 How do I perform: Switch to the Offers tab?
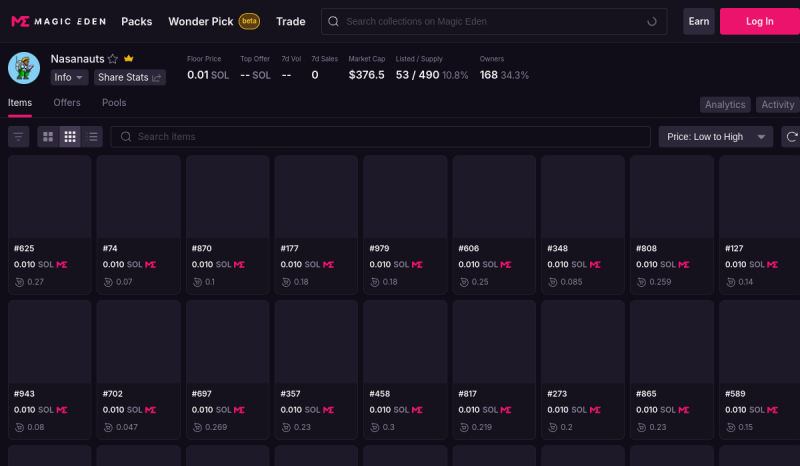(67, 103)
